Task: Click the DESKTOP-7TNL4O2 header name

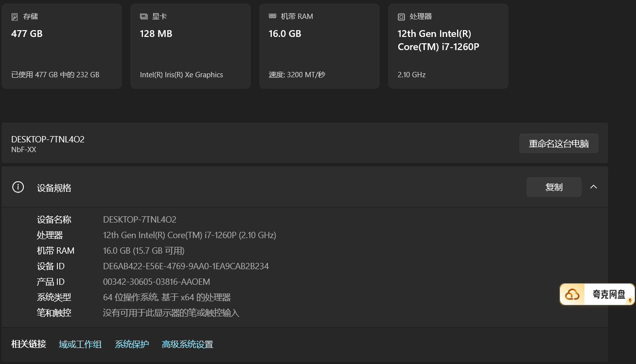Action: [48, 139]
